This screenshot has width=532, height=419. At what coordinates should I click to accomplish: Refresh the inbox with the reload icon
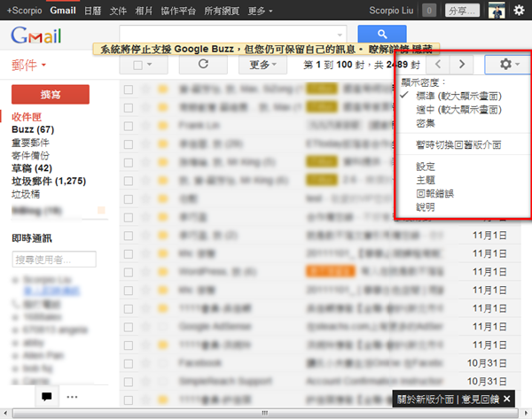(x=203, y=64)
